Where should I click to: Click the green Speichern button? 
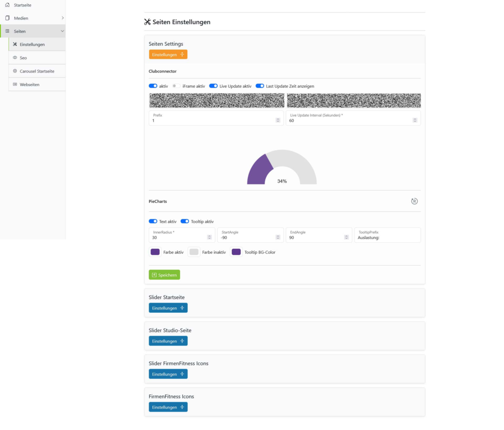coord(164,275)
